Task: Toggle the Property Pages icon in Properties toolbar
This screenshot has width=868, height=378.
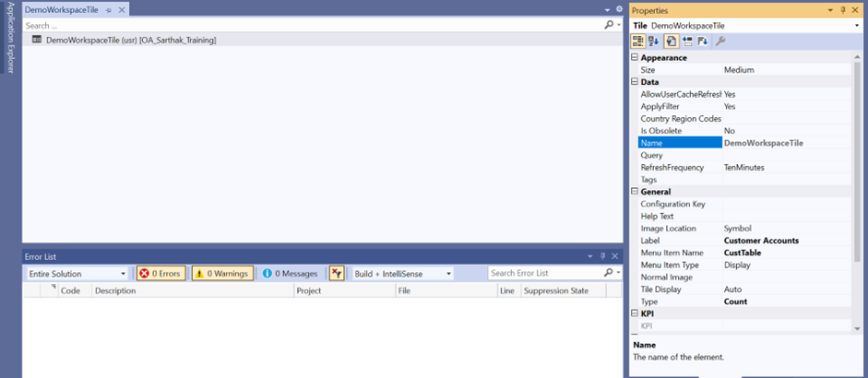Action: pos(670,41)
